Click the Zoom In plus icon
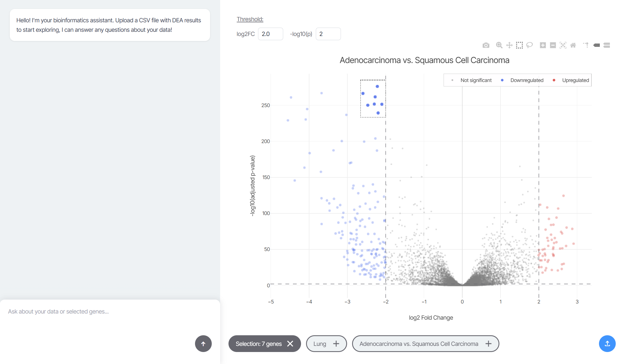The image size is (628, 364). [x=543, y=45]
